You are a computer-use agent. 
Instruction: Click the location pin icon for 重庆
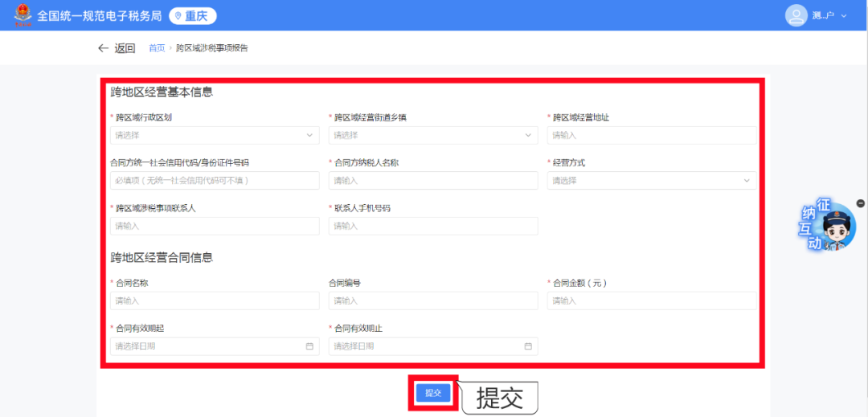point(178,16)
